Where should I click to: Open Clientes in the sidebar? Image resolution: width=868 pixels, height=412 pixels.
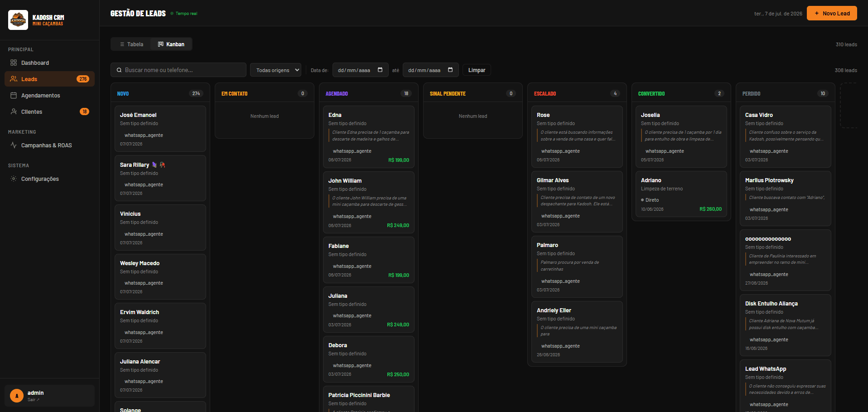[x=49, y=111]
